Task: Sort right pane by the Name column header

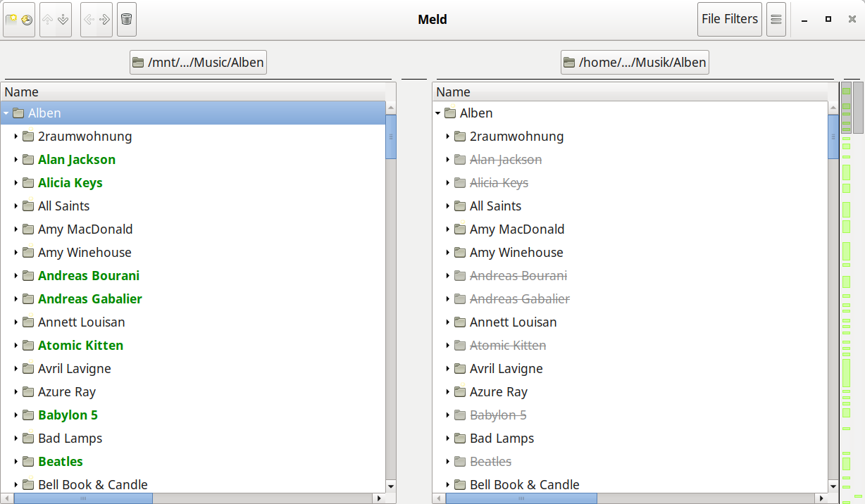Action: (x=630, y=92)
